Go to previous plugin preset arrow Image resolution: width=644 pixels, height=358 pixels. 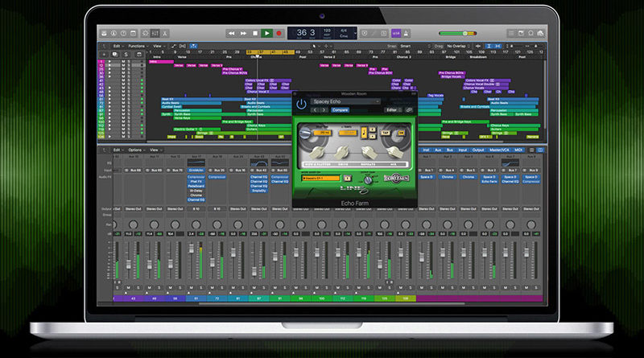coord(316,110)
